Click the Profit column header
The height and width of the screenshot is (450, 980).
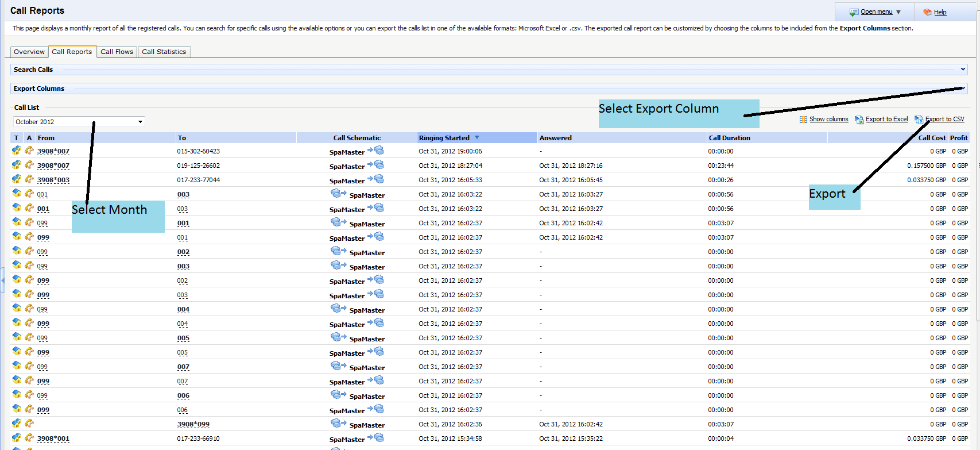pyautogui.click(x=959, y=138)
